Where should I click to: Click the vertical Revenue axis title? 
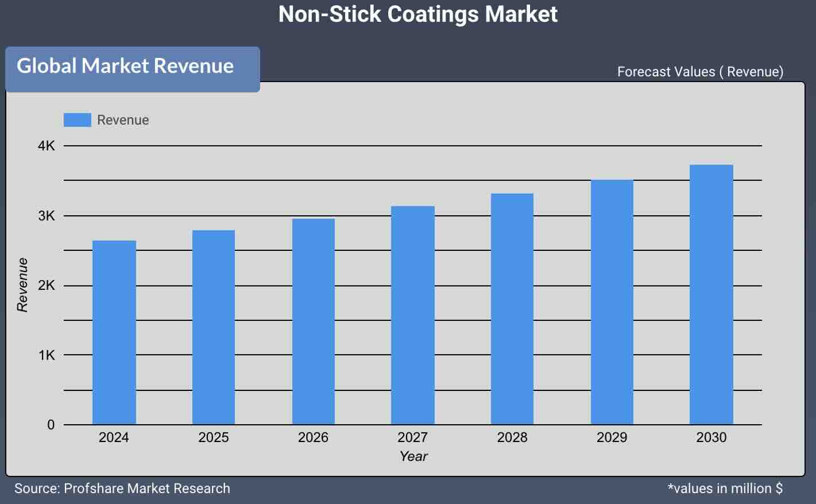click(x=22, y=285)
